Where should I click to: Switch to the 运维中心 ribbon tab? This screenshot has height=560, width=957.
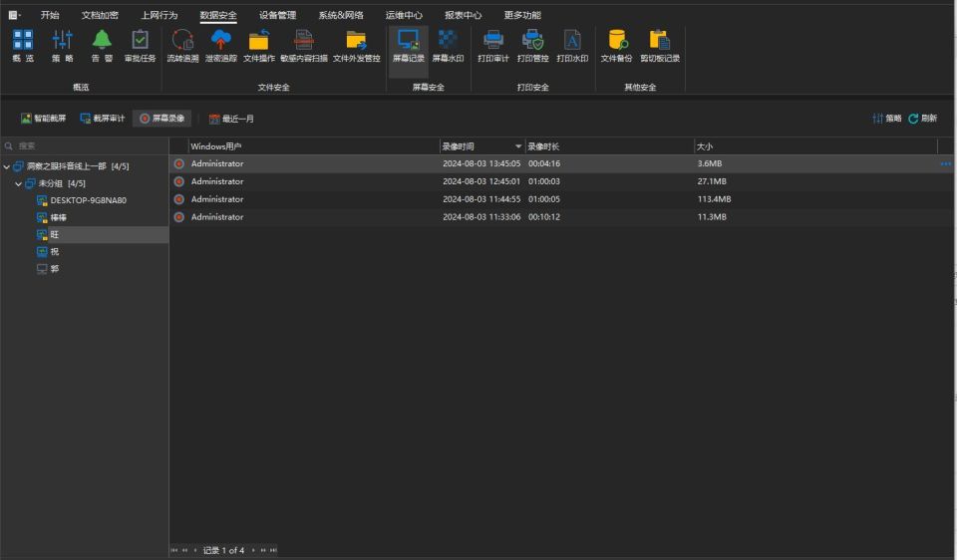404,15
